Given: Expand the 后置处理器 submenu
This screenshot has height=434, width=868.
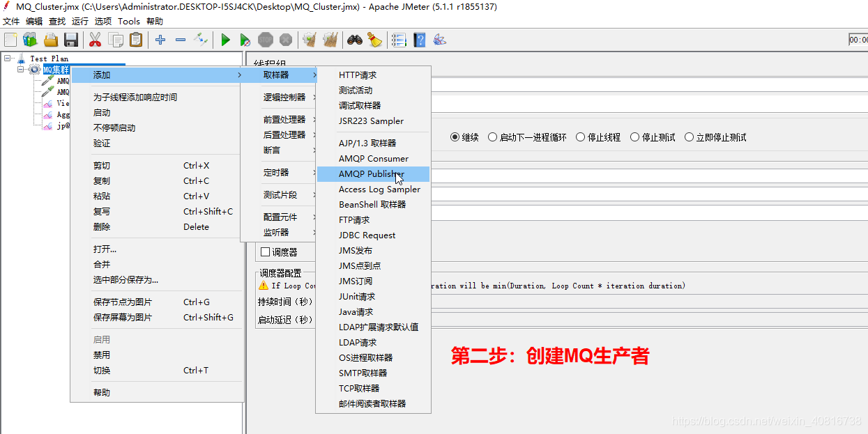Looking at the screenshot, I should (278, 134).
